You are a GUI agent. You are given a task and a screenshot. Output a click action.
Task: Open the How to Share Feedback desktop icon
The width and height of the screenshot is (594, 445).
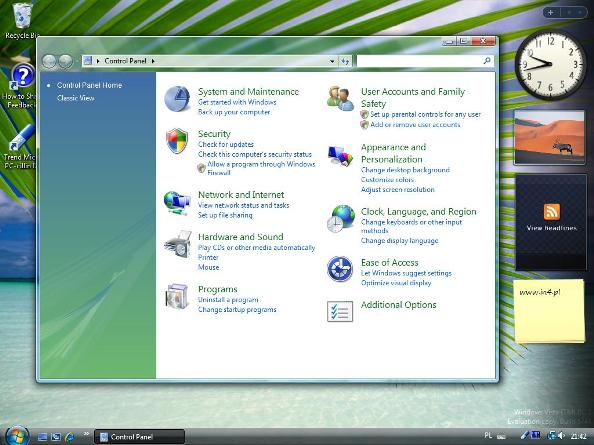[x=20, y=86]
